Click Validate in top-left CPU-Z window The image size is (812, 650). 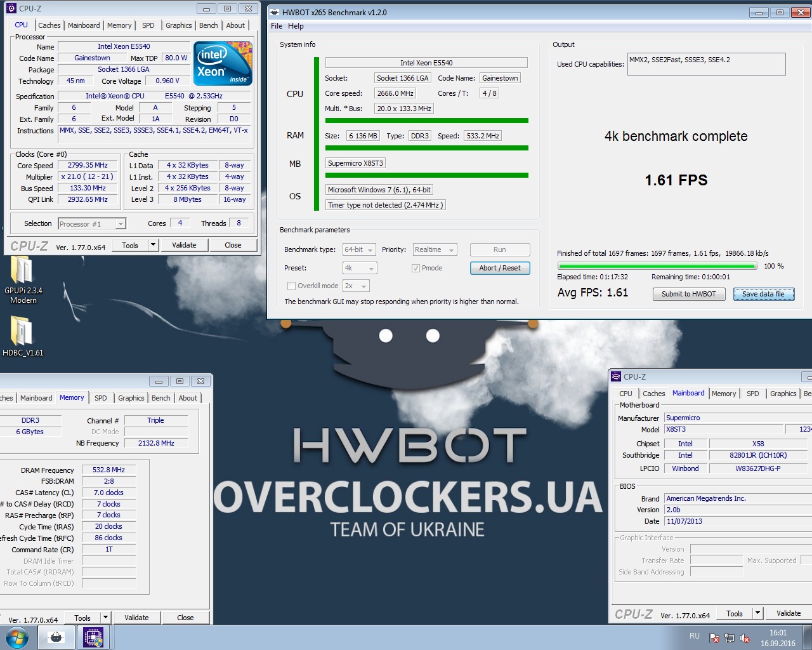[184, 245]
